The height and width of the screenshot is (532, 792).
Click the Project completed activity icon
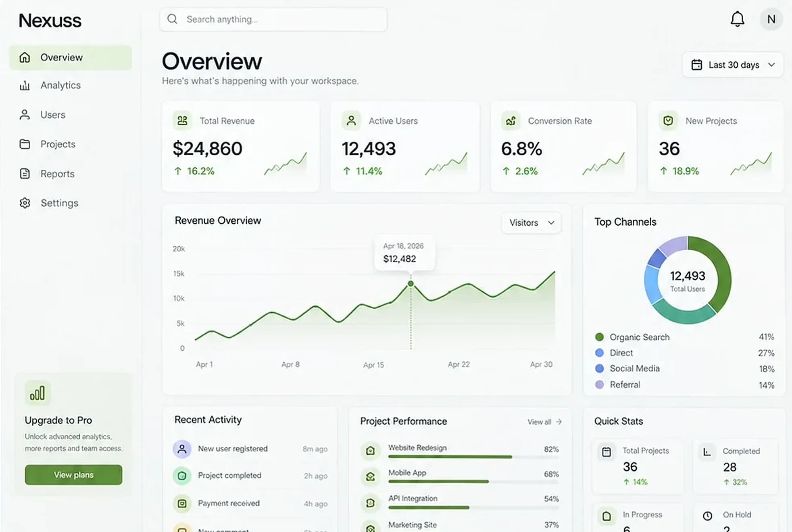pyautogui.click(x=182, y=476)
